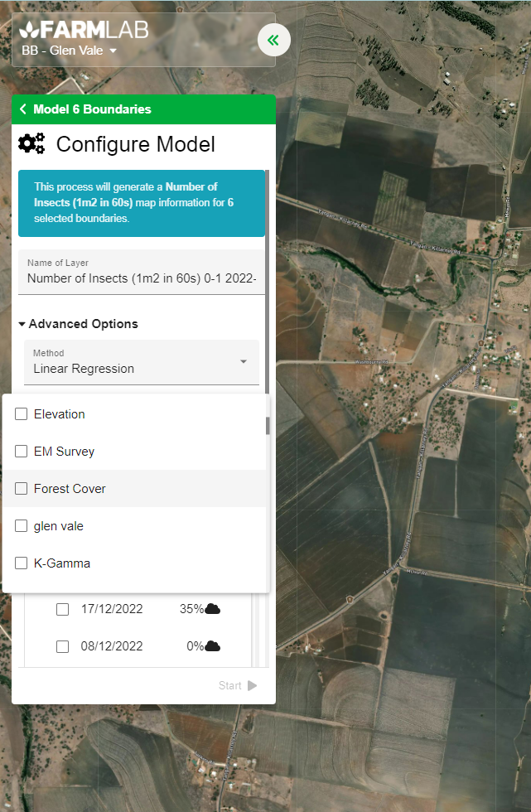531x812 pixels.
Task: Check the Elevation checkbox
Action: (x=22, y=414)
